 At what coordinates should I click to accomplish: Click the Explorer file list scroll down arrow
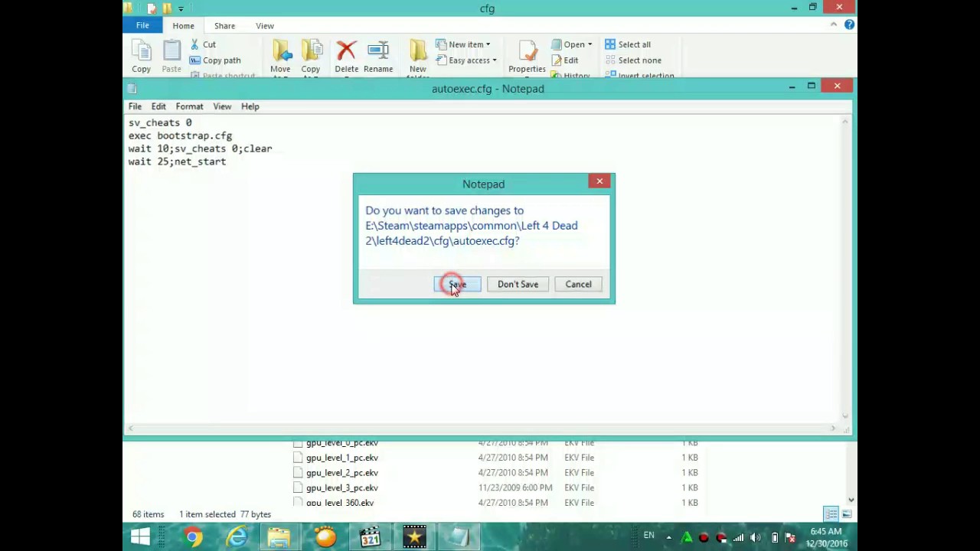tap(851, 500)
